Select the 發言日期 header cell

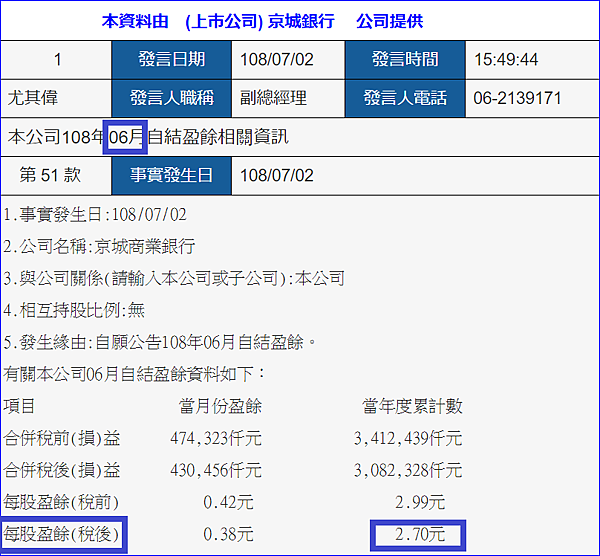coord(171,60)
